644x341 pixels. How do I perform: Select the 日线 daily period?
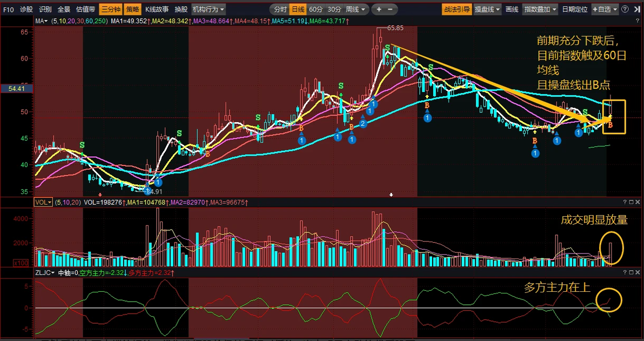click(x=297, y=9)
